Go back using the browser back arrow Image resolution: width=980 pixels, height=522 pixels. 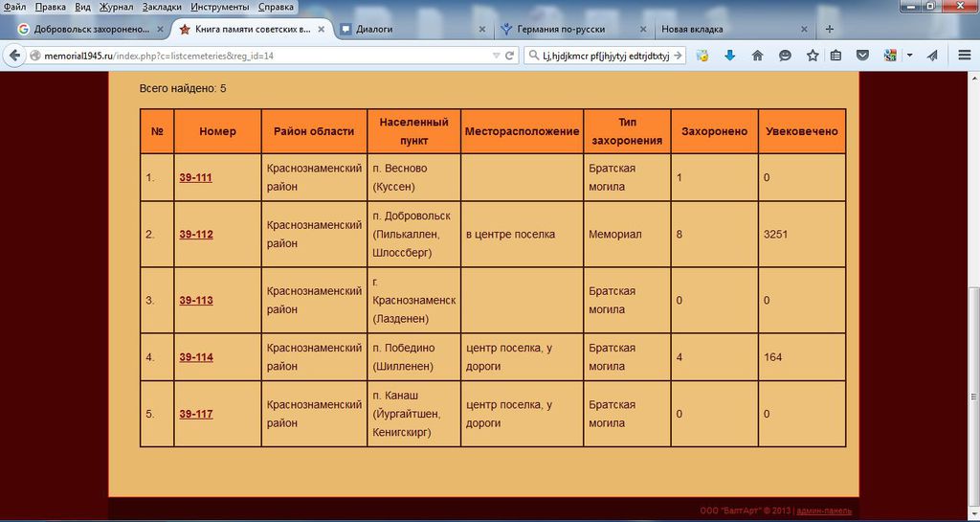tap(14, 56)
